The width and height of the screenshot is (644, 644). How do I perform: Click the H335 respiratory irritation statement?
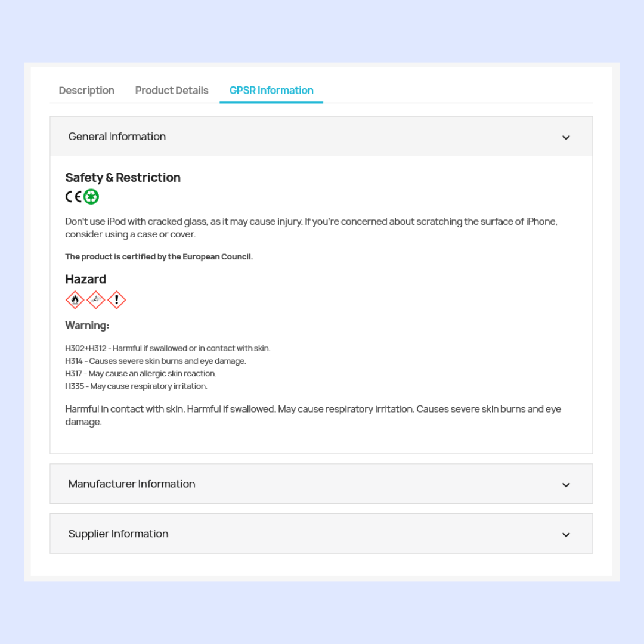pos(136,386)
